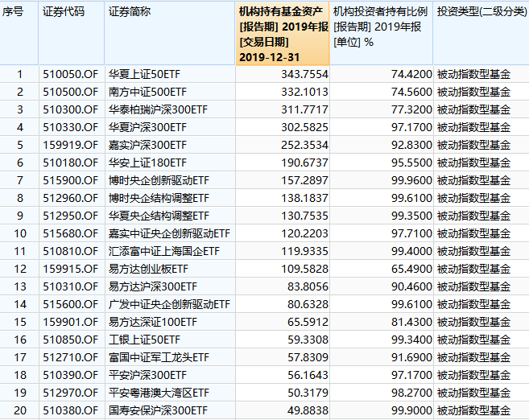Select the 博时央企创新驱动ETF cell
Screen dimensions: 529x420
click(x=159, y=181)
